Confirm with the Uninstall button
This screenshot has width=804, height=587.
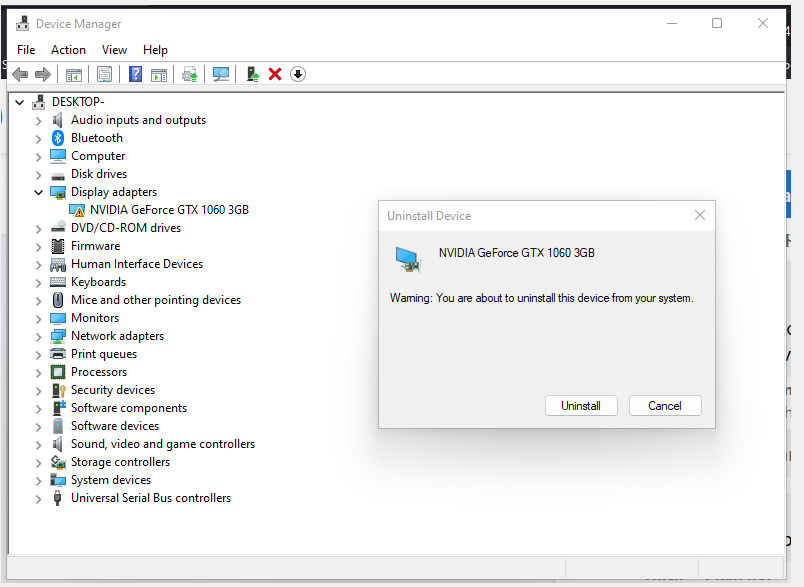(581, 406)
